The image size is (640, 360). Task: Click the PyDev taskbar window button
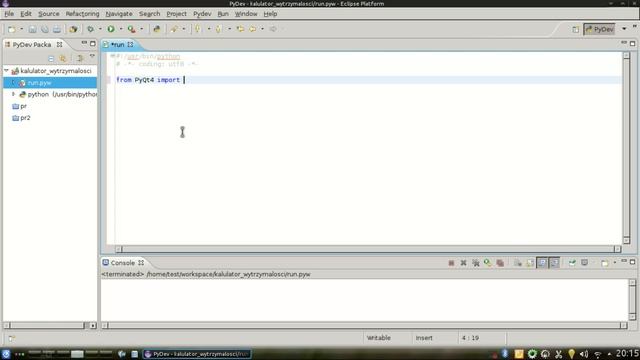click(197, 354)
